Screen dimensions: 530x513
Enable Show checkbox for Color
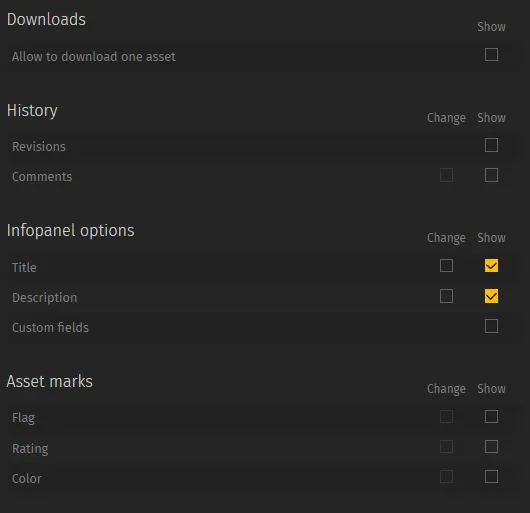pos(491,477)
